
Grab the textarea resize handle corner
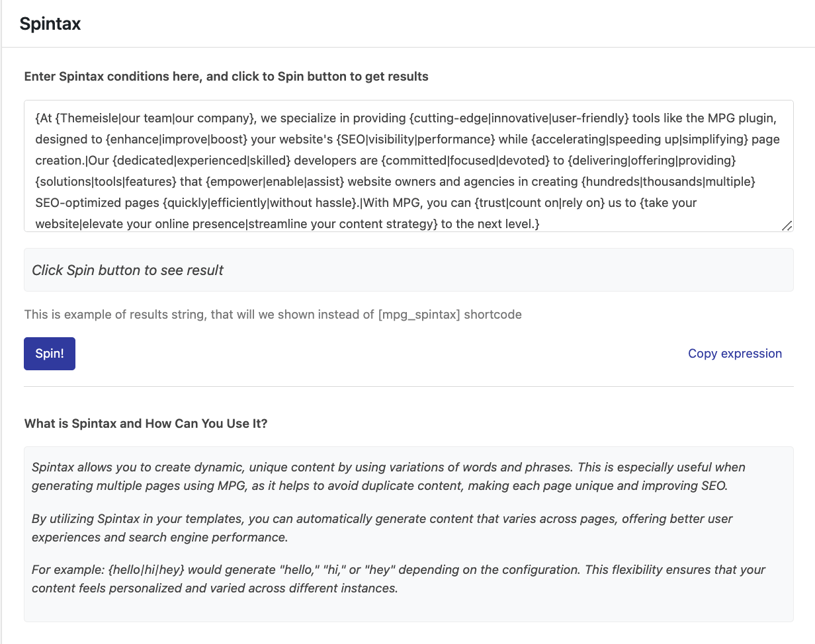click(787, 225)
